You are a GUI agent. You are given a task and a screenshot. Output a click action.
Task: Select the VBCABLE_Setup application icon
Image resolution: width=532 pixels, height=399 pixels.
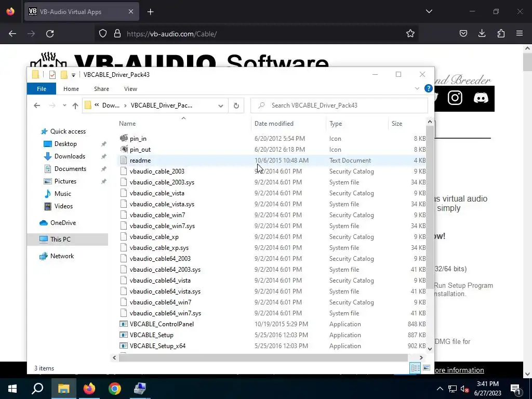(x=124, y=335)
